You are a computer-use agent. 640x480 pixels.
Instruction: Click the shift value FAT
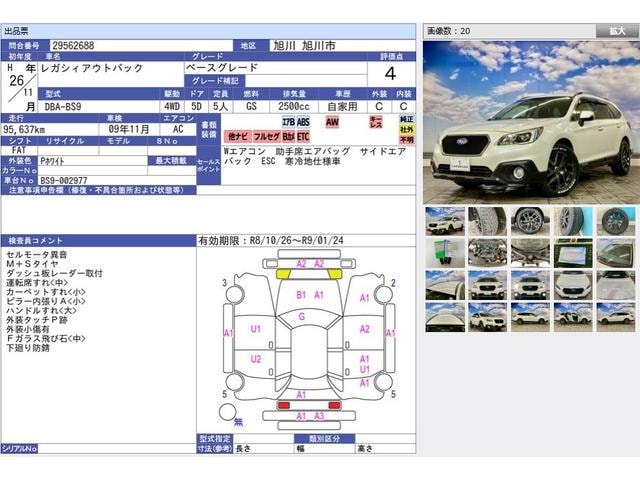pyautogui.click(x=19, y=150)
